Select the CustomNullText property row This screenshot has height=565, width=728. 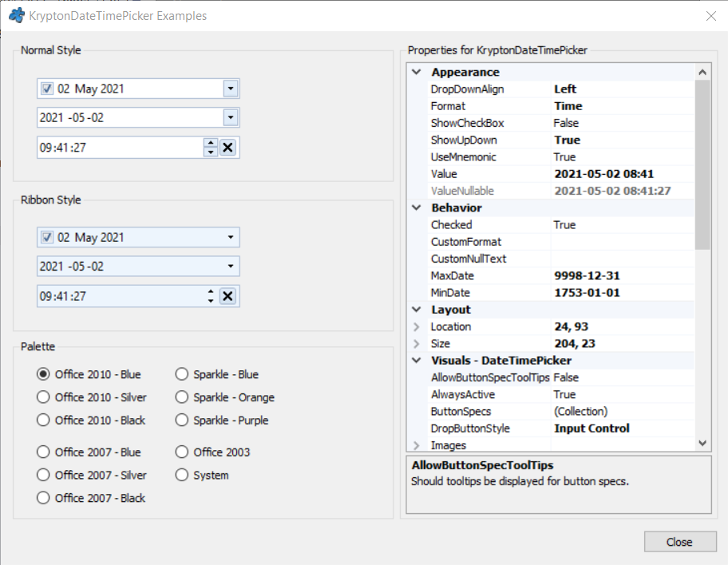point(561,259)
